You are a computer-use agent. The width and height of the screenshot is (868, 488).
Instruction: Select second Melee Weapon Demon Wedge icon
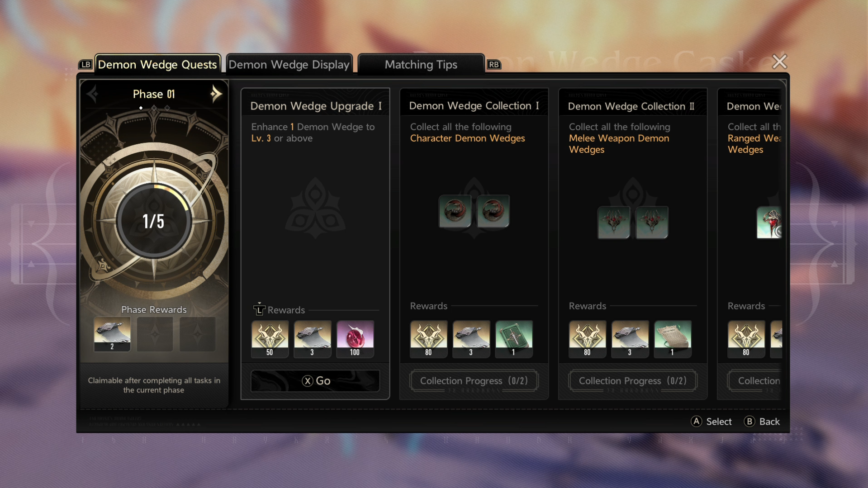pyautogui.click(x=652, y=222)
